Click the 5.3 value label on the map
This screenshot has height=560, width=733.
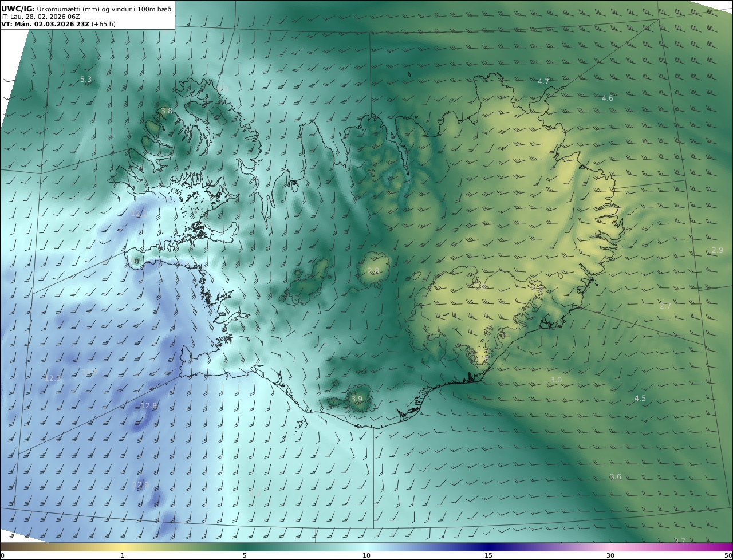pyautogui.click(x=86, y=80)
